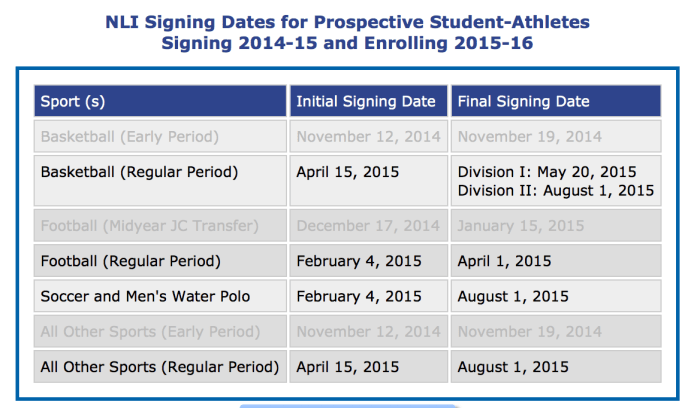The height and width of the screenshot is (408, 700).
Task: Click the January 15, 2015 date cell
Action: click(x=520, y=226)
